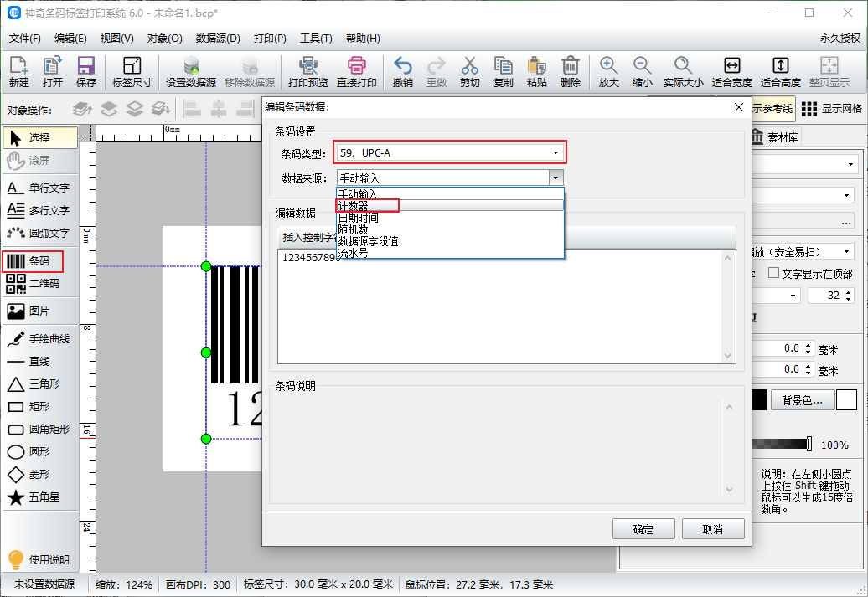Pick the 选择 selection tool
Viewport: 868px width, 597px height.
coord(40,138)
